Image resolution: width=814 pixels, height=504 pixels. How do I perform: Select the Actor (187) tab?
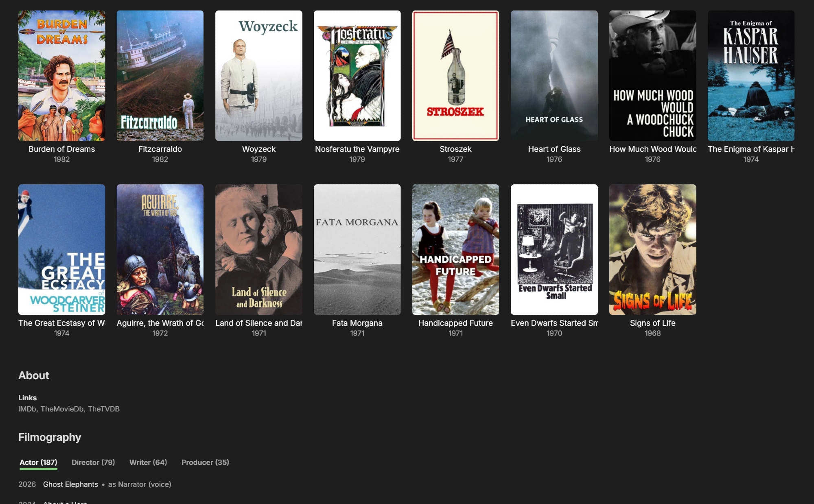pyautogui.click(x=38, y=462)
